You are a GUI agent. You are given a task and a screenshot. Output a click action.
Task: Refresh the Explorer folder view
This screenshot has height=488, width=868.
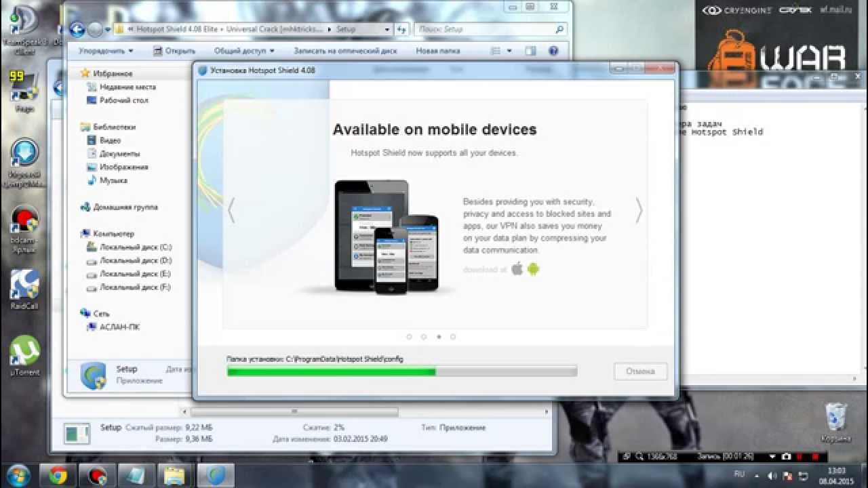pos(401,30)
